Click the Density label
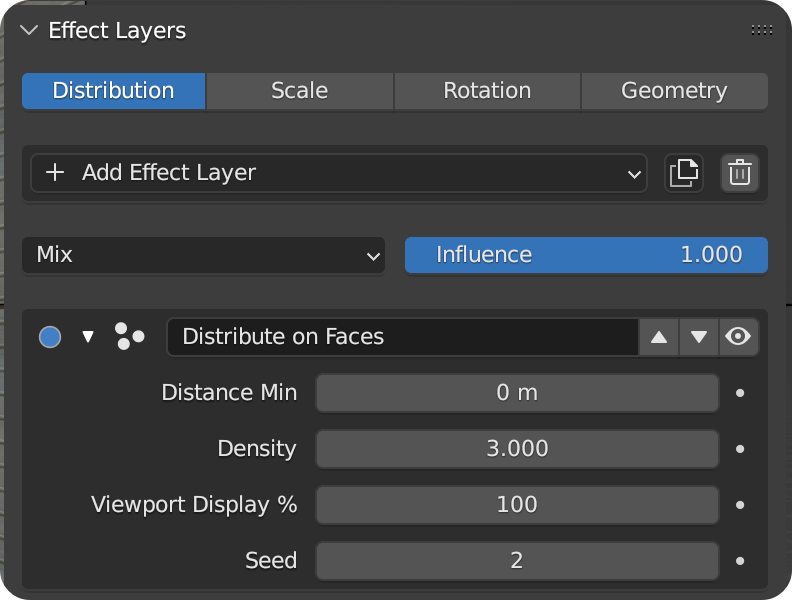 257,449
